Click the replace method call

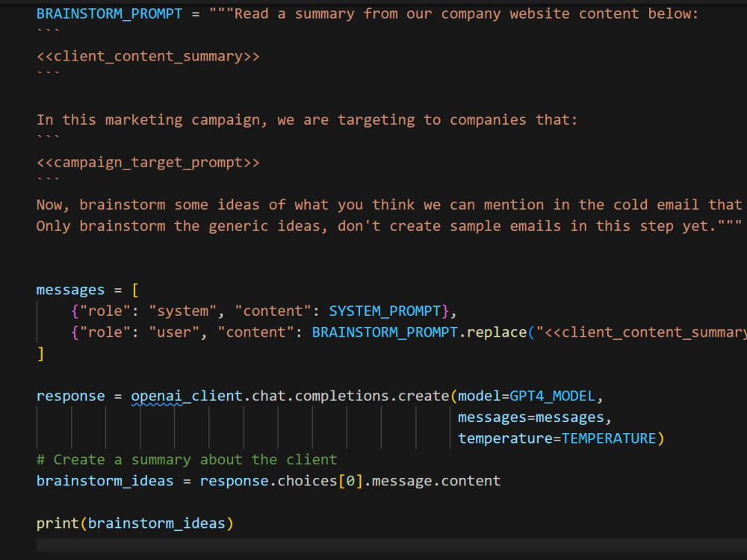[x=497, y=332]
